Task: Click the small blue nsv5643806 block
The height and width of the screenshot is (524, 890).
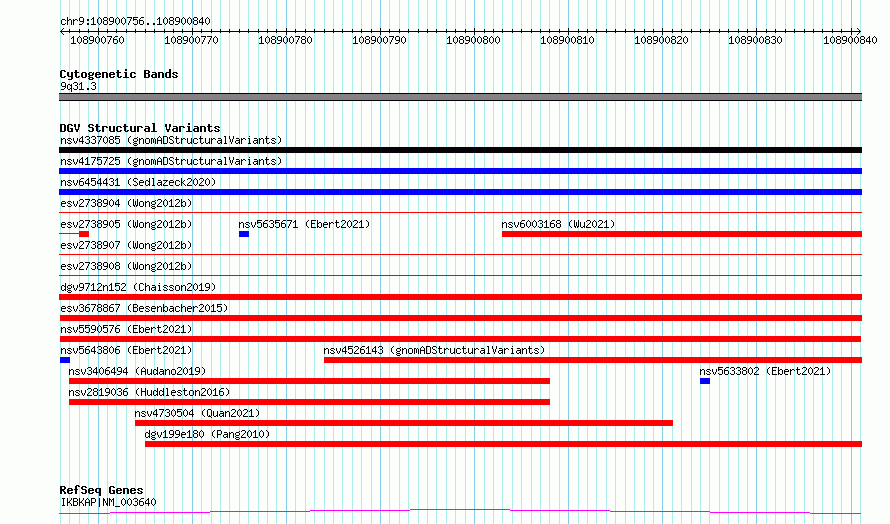Action: pyautogui.click(x=65, y=360)
